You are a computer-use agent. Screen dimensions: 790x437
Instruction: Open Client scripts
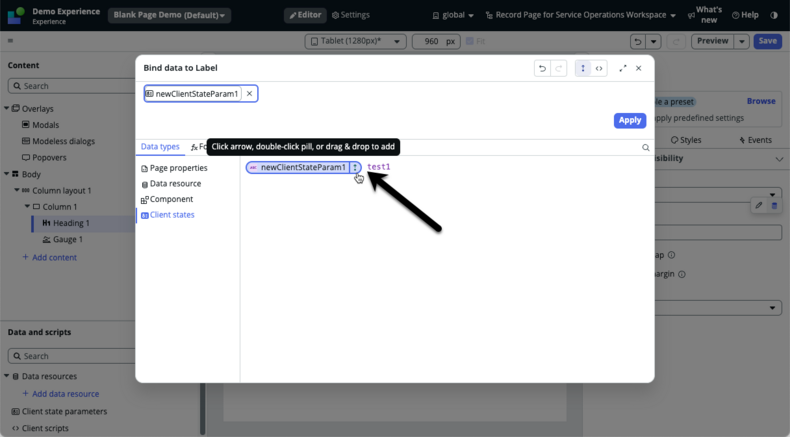(40, 428)
